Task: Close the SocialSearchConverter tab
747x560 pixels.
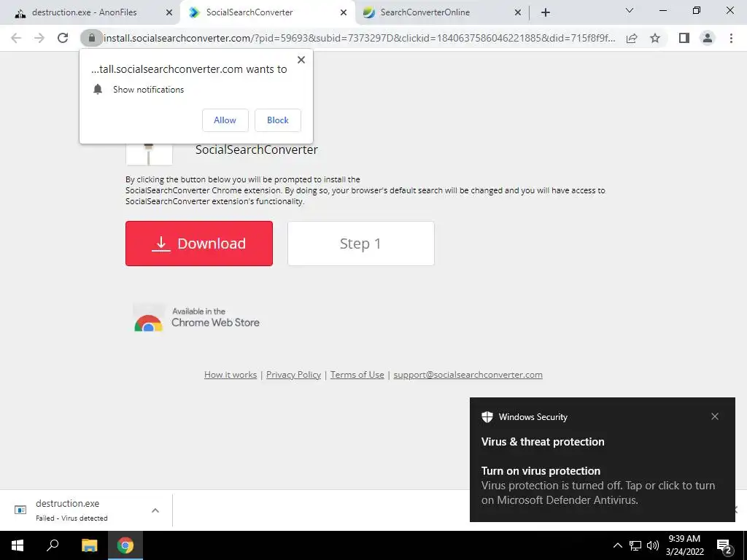Action: click(x=344, y=12)
